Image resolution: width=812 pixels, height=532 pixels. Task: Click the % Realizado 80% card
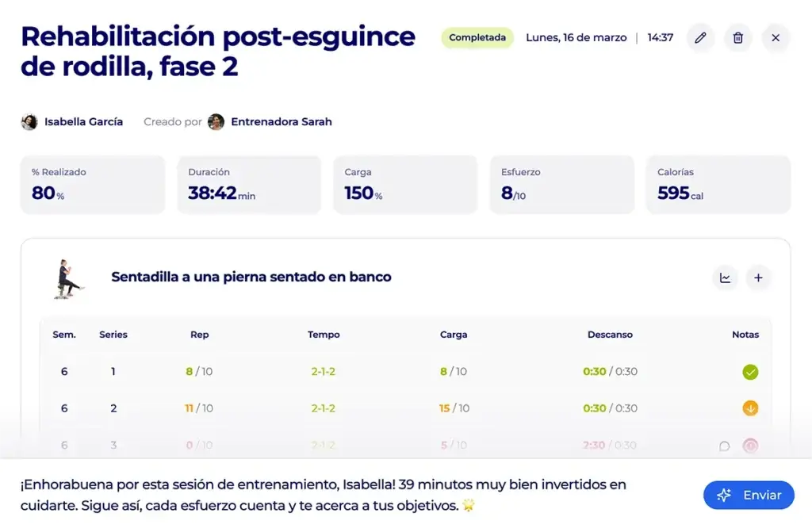[x=93, y=185]
